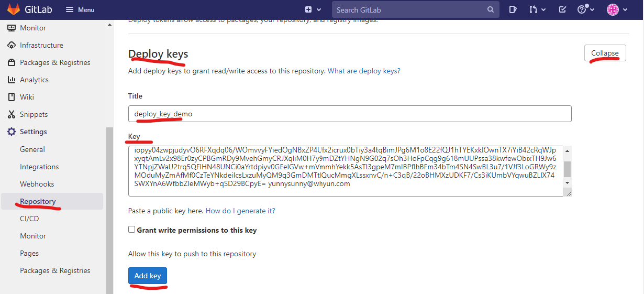Open the Help dropdown menu
The width and height of the screenshot is (644, 294).
point(585,9)
